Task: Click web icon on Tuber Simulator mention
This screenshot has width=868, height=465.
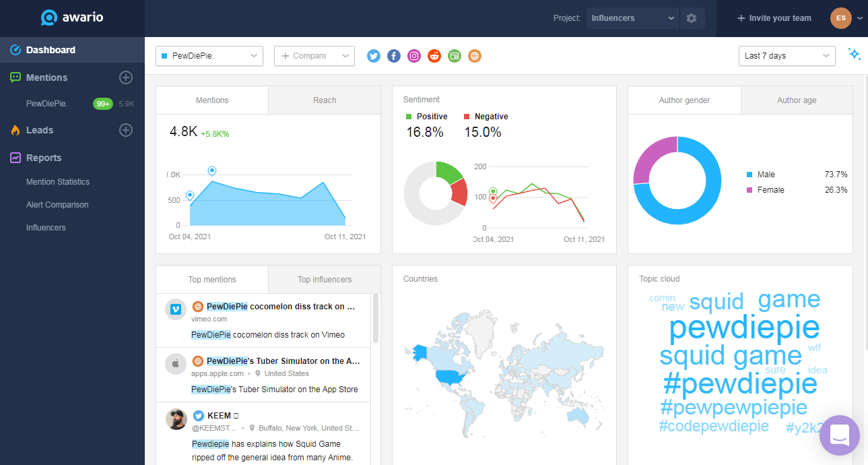Action: tap(198, 361)
